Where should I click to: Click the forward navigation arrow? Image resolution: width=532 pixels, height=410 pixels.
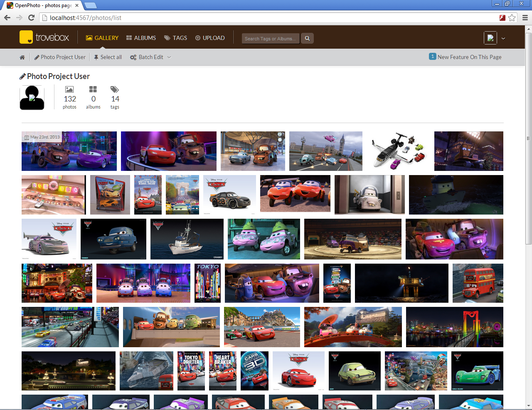[x=19, y=17]
